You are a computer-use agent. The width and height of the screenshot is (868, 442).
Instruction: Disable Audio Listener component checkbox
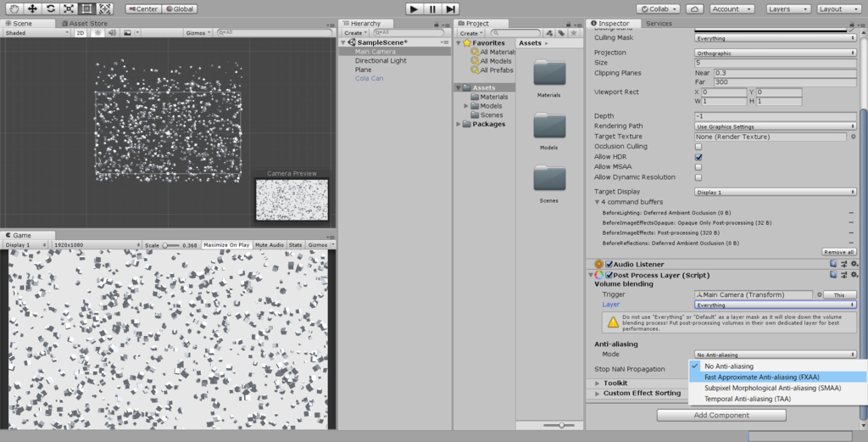pyautogui.click(x=609, y=264)
